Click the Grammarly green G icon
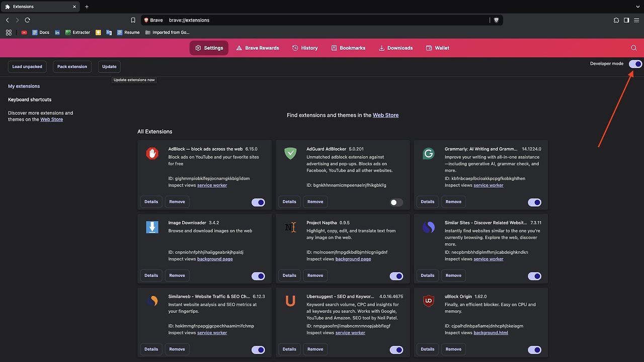 pyautogui.click(x=429, y=153)
